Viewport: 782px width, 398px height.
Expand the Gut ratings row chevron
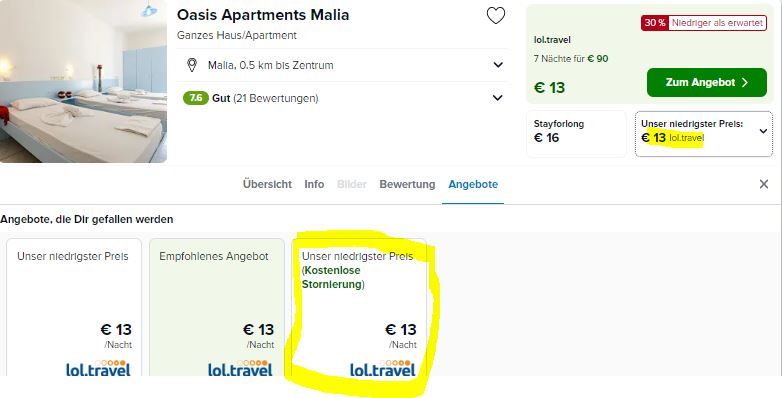click(x=498, y=98)
